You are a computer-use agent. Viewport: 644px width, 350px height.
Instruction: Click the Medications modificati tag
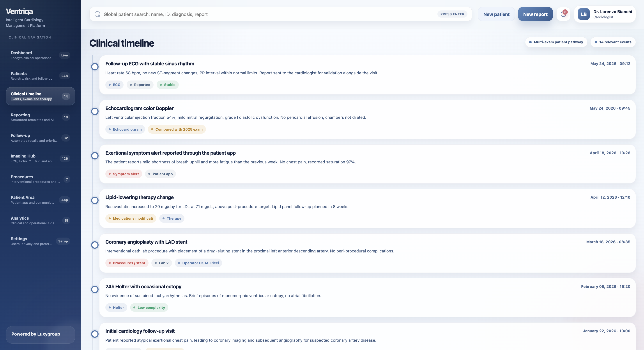pos(131,219)
